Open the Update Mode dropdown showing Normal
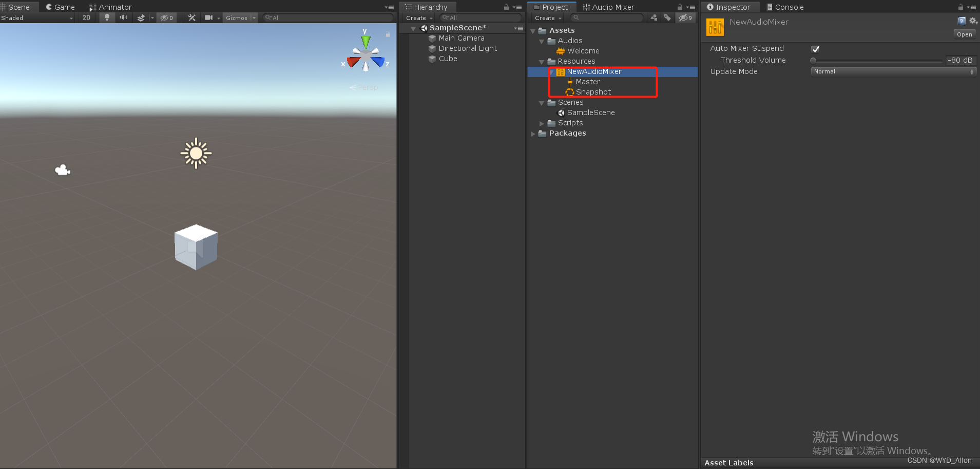Screen dimensions: 980x469 tap(893, 71)
